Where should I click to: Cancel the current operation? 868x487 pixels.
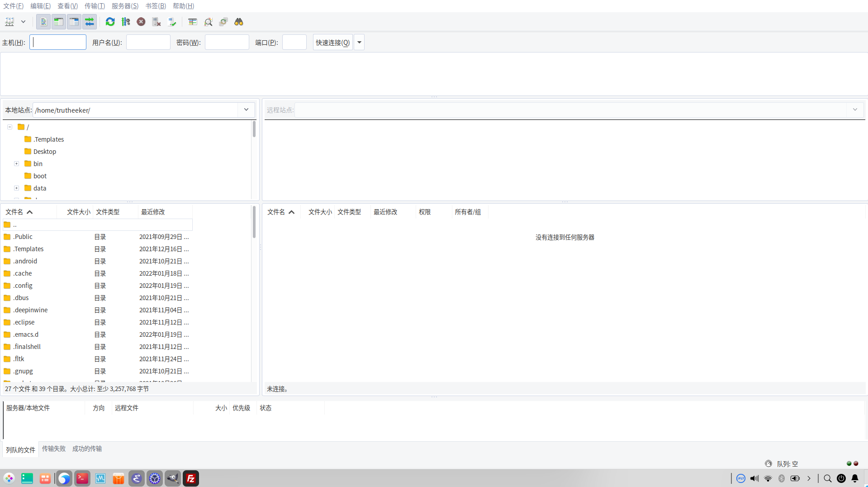(141, 22)
